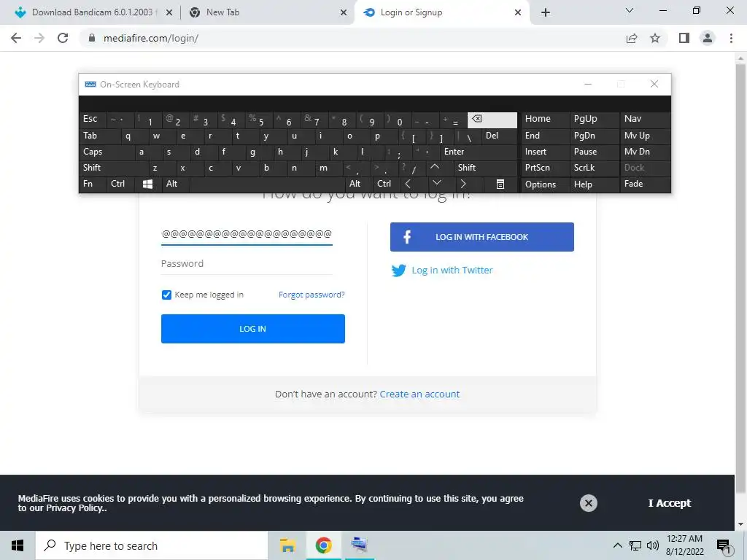747x560 pixels.
Task: Close the Download Bandicam tab
Action: (x=169, y=13)
